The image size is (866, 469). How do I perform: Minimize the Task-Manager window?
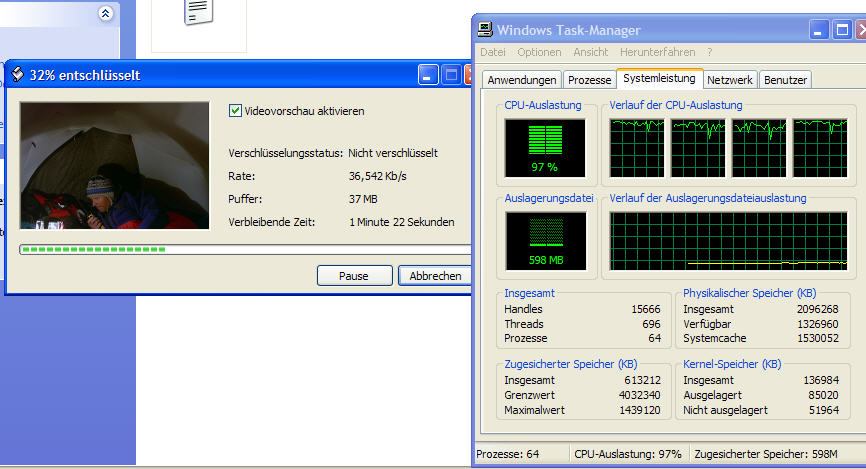coord(819,30)
